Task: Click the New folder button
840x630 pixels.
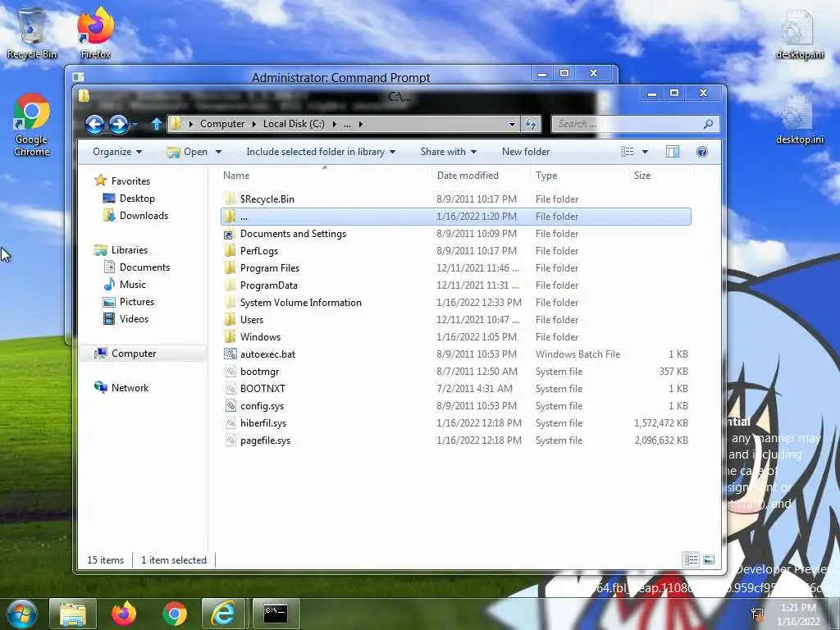Action: tap(526, 152)
